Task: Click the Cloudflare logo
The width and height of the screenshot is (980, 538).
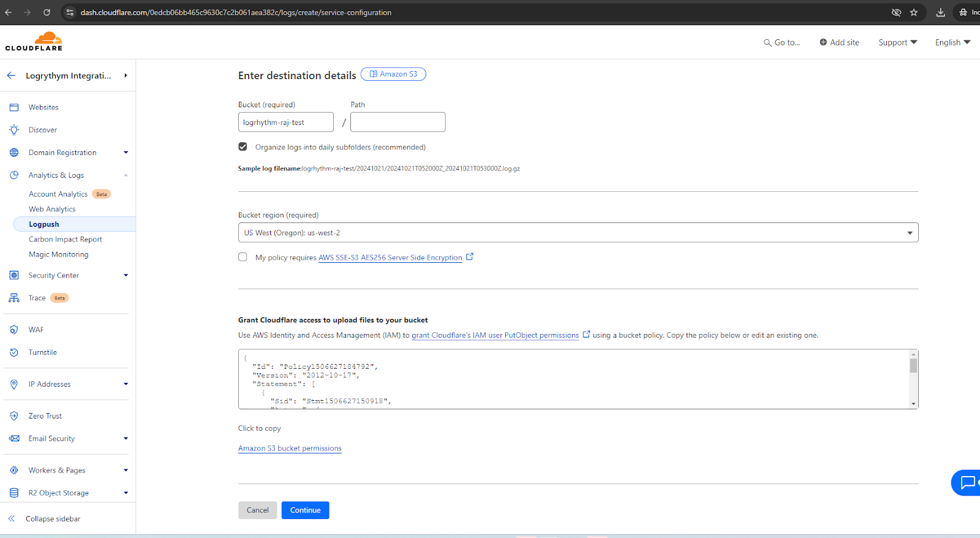Action: (34, 42)
